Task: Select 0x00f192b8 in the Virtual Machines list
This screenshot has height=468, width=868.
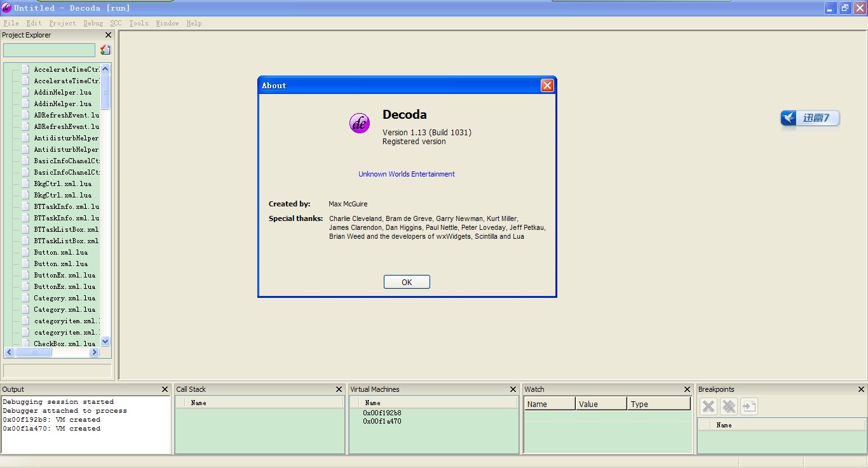Action: point(382,413)
